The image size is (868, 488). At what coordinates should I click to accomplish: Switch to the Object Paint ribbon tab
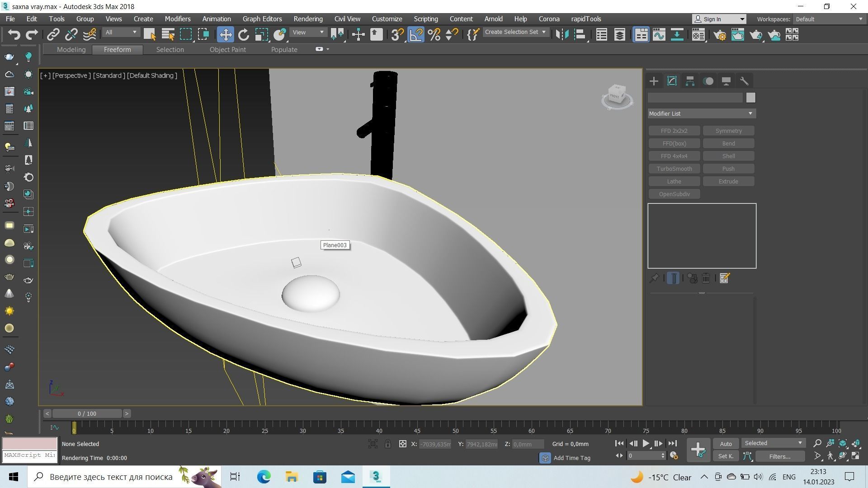pos(227,50)
